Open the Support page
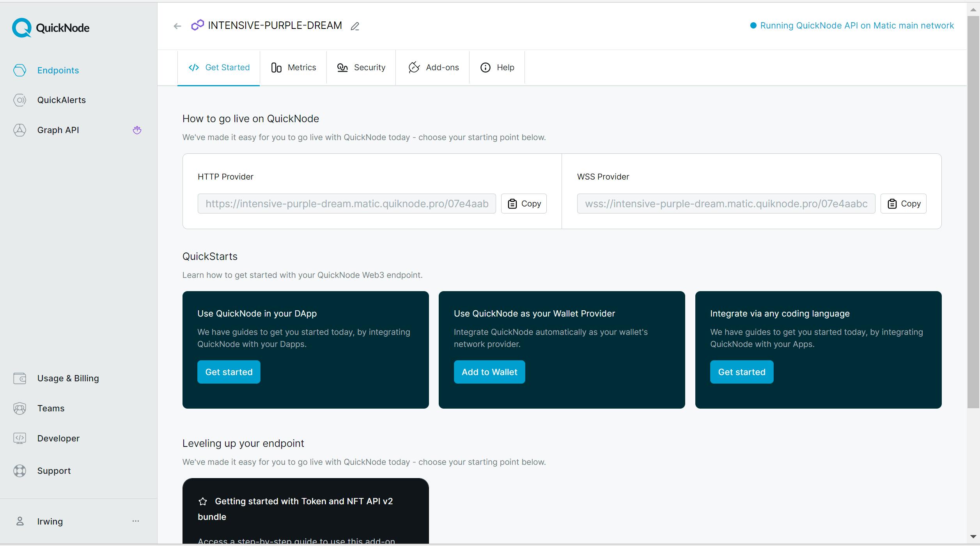Viewport: 980px width, 546px height. point(54,471)
